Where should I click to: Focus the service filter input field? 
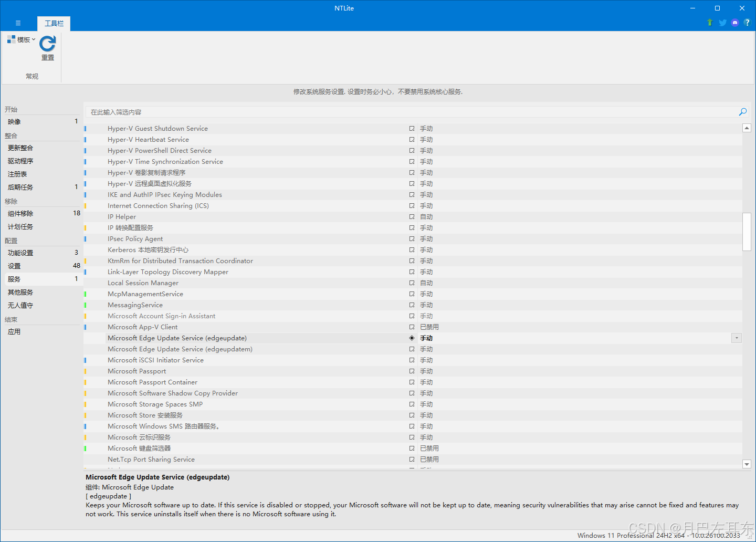tap(412, 112)
